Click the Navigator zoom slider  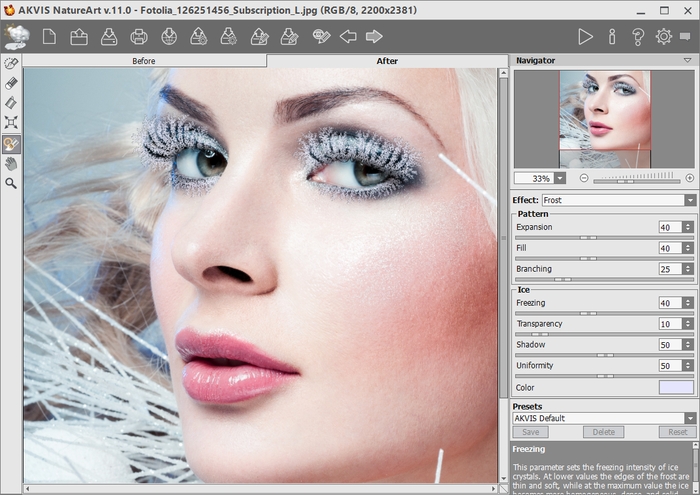tap(637, 181)
